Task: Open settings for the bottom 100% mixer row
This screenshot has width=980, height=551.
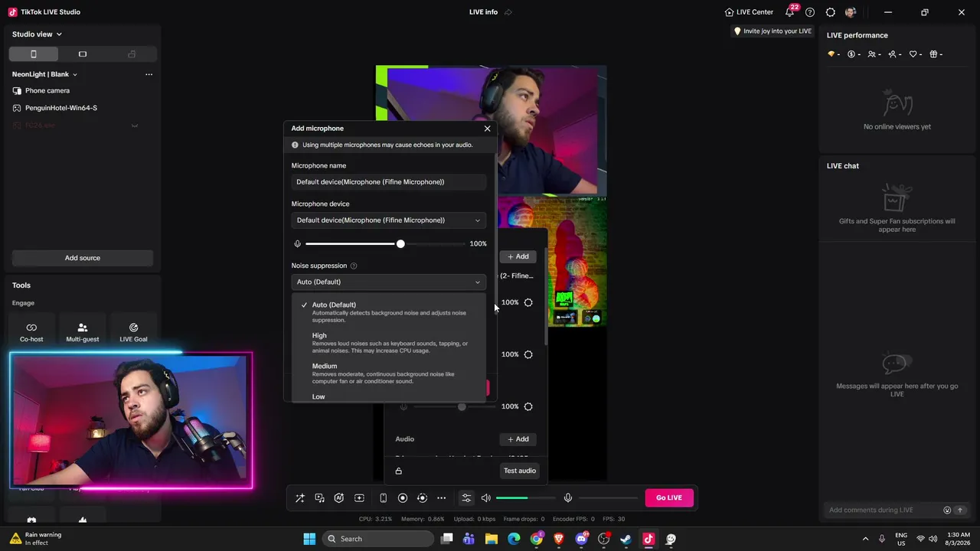Action: [528, 406]
